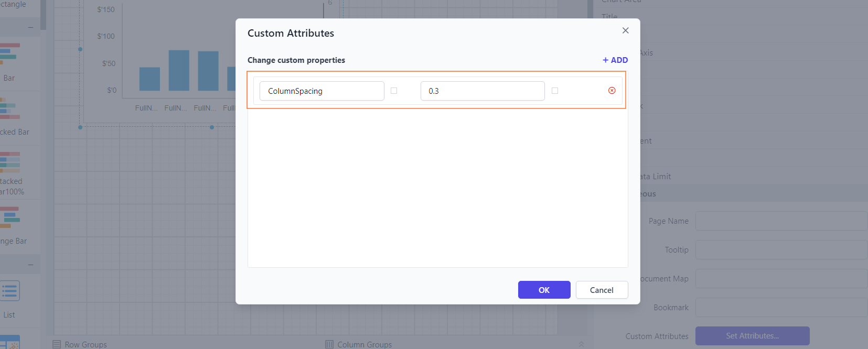Select the Bar chart icon in toolbox
868x349 pixels.
coord(9,53)
